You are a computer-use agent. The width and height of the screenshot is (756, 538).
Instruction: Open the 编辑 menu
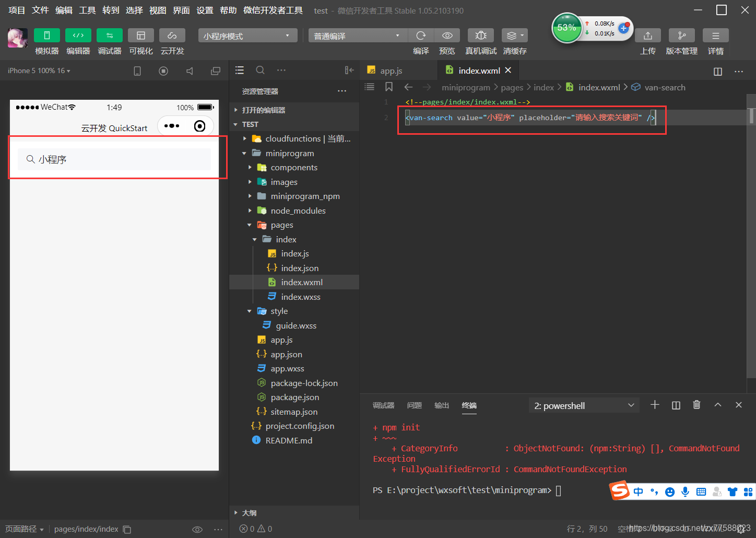pos(64,10)
